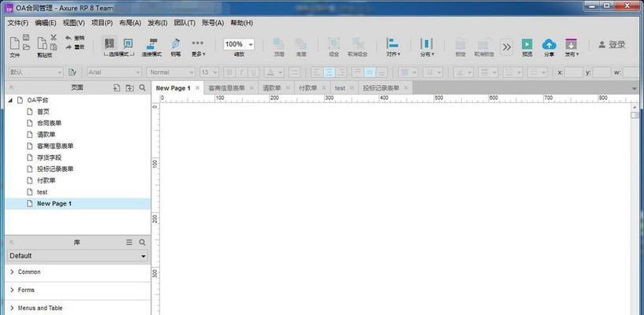Open the View menu 视图(V)
Screen dimensions: 644x315
[x=73, y=23]
